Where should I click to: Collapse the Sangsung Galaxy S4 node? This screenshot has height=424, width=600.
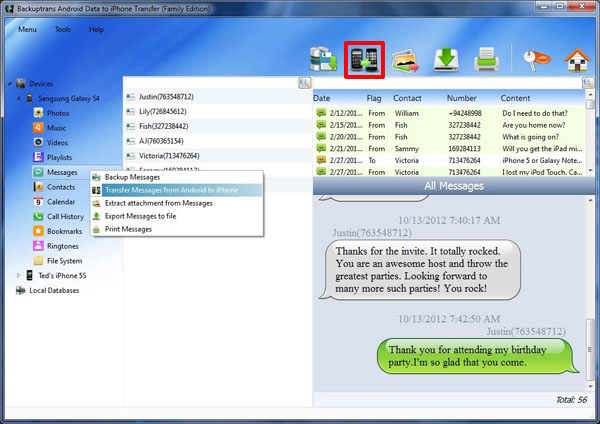pos(18,98)
